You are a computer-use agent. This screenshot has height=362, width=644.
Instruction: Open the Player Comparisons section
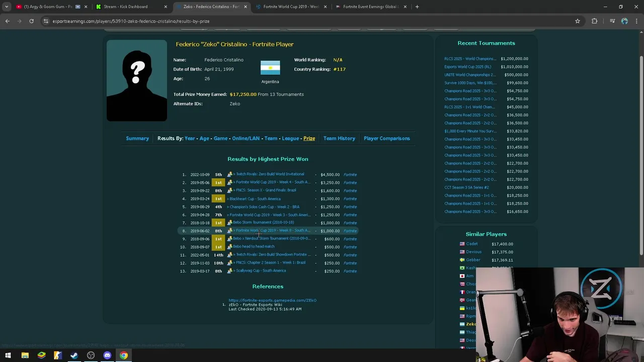[x=387, y=138]
